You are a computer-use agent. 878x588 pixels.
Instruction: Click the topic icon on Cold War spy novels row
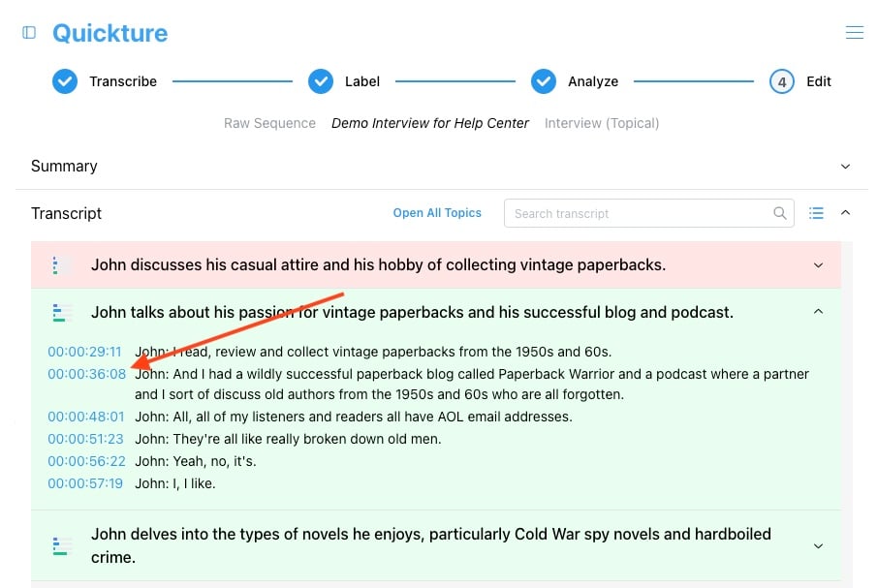[x=62, y=545]
